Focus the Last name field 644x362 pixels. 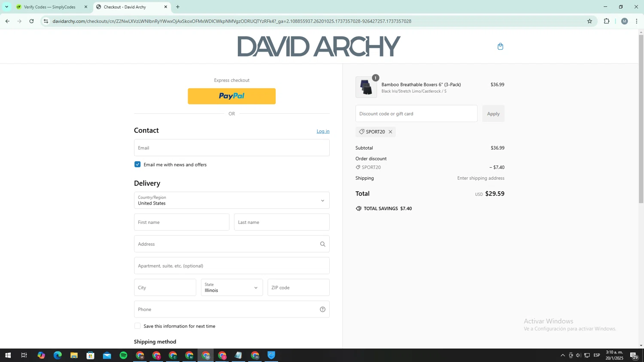pos(282,222)
